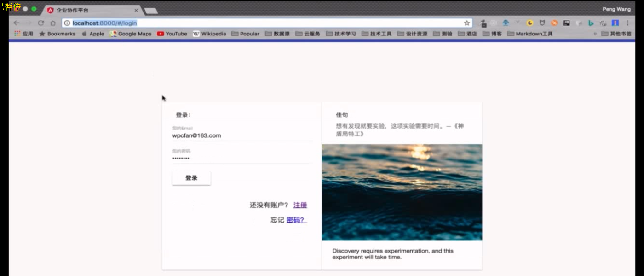The height and width of the screenshot is (276, 644).
Task: Click the yellow moon extension icon
Action: 530,23
